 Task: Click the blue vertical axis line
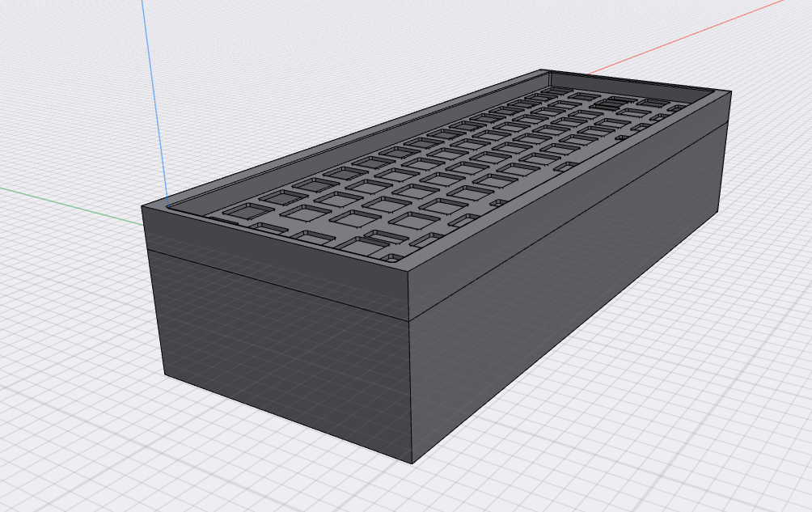(154, 104)
